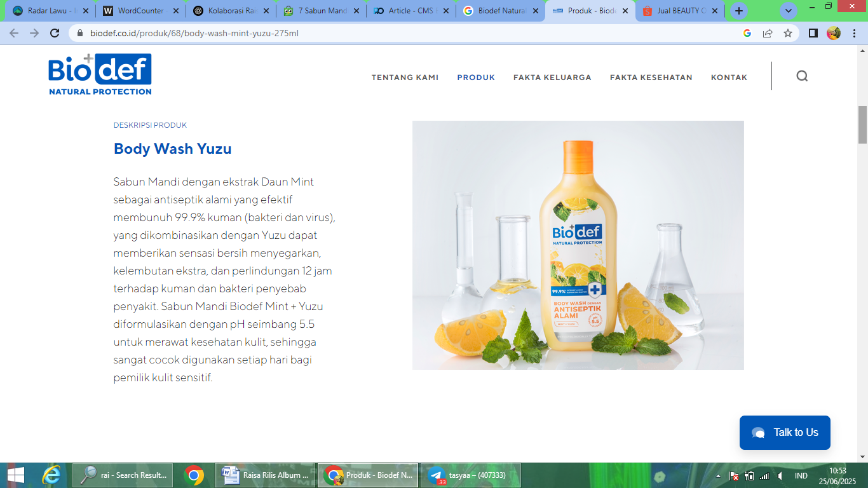
Task: Click the battery power tray icon
Action: pos(749,476)
